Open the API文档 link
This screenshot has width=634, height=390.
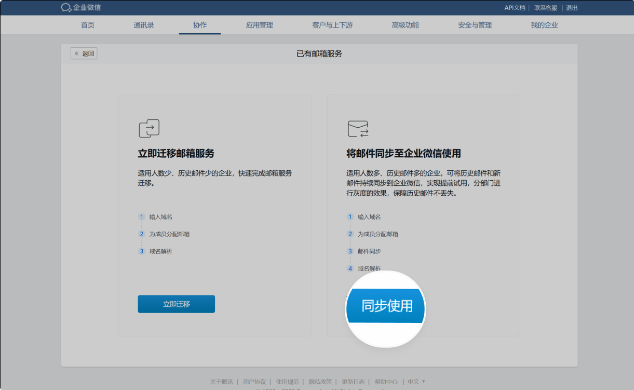pos(514,8)
